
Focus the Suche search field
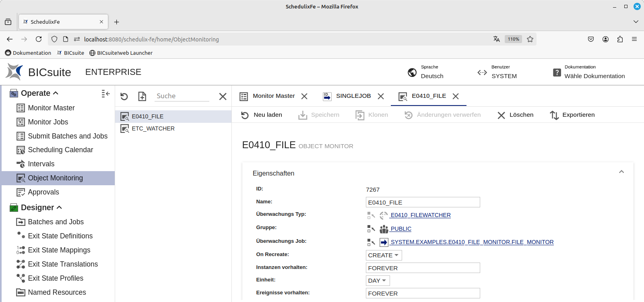coord(182,96)
